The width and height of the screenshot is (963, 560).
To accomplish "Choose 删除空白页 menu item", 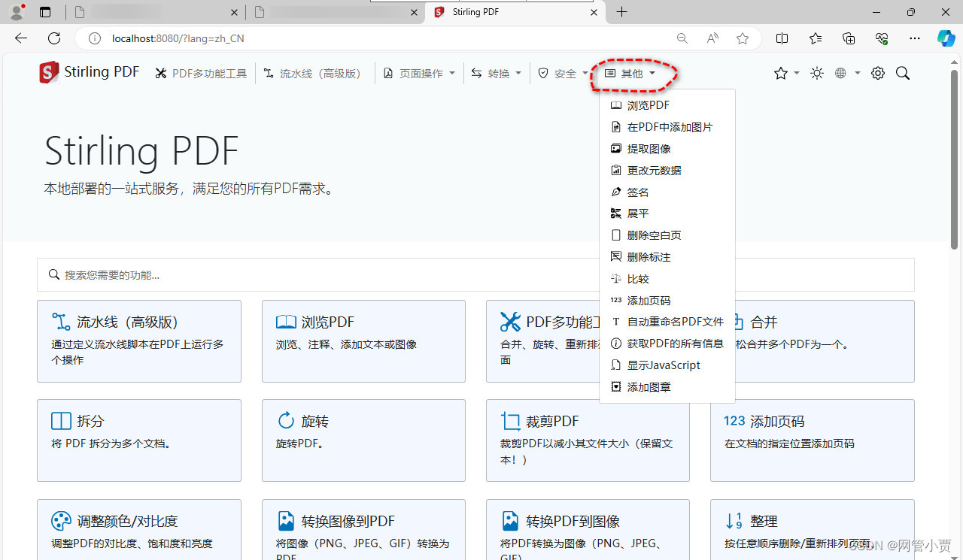I will tap(667, 235).
